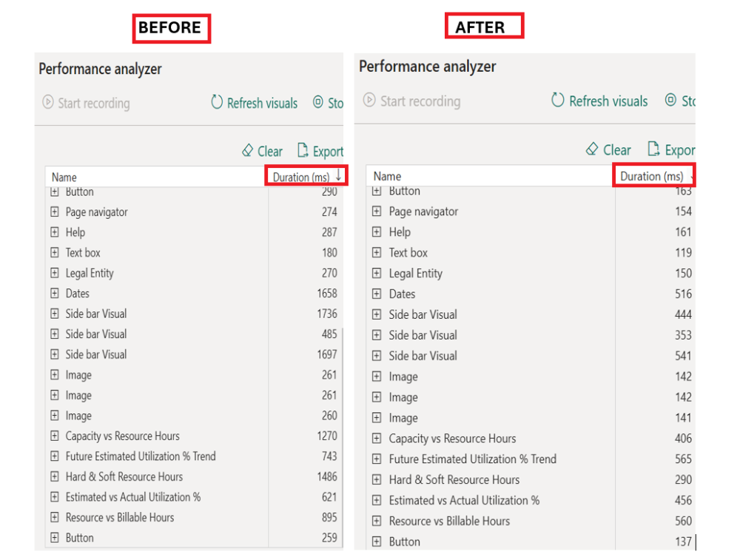This screenshot has width=740, height=560.
Task: Sort by Duration (ms) header in AFTER panel
Action: click(x=652, y=177)
